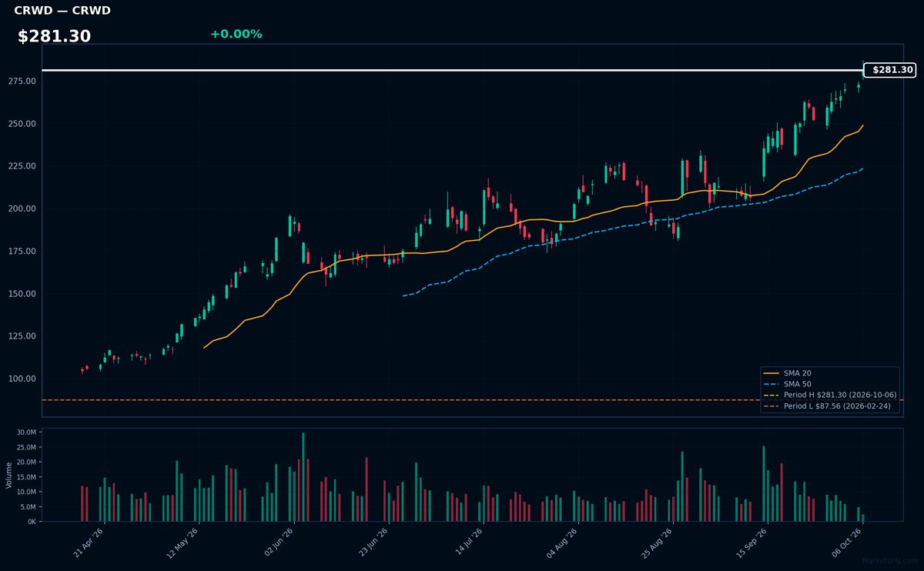
Task: Click the Volume axis label
Action: pyautogui.click(x=9, y=475)
